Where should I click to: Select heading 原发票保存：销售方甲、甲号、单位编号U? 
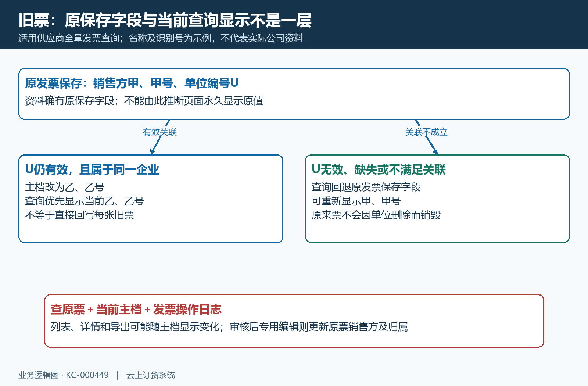132,83
